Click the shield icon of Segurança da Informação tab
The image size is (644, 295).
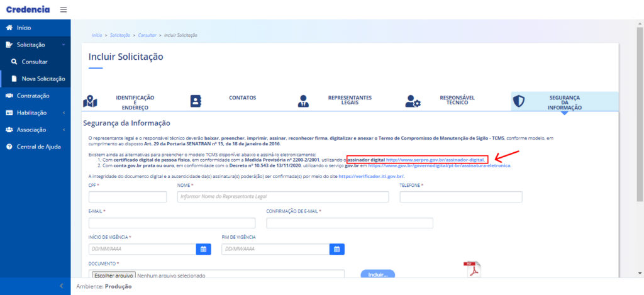tap(519, 101)
